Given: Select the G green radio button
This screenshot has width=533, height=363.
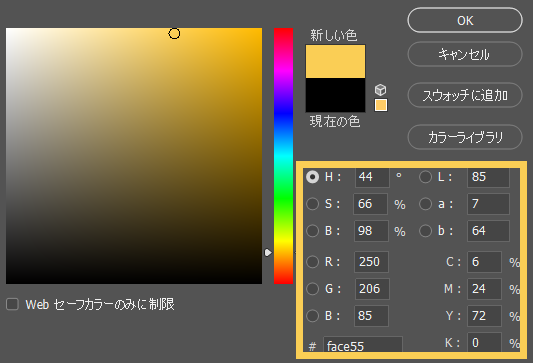Looking at the screenshot, I should [x=312, y=289].
